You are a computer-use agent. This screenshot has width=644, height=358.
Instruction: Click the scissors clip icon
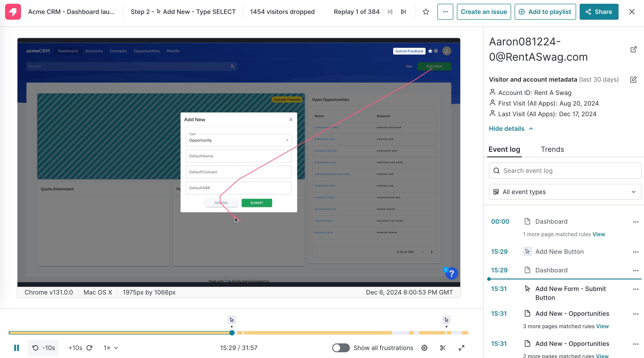coord(443,348)
